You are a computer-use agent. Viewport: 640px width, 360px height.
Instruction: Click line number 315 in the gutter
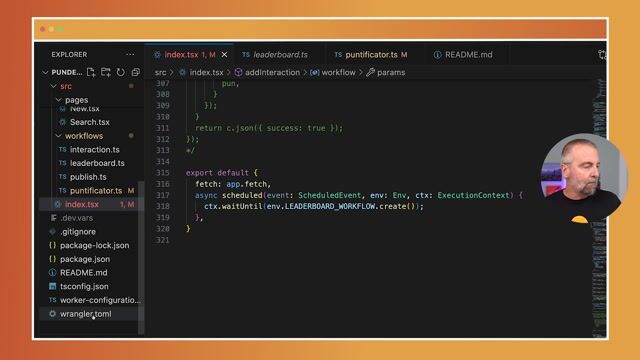pos(162,173)
